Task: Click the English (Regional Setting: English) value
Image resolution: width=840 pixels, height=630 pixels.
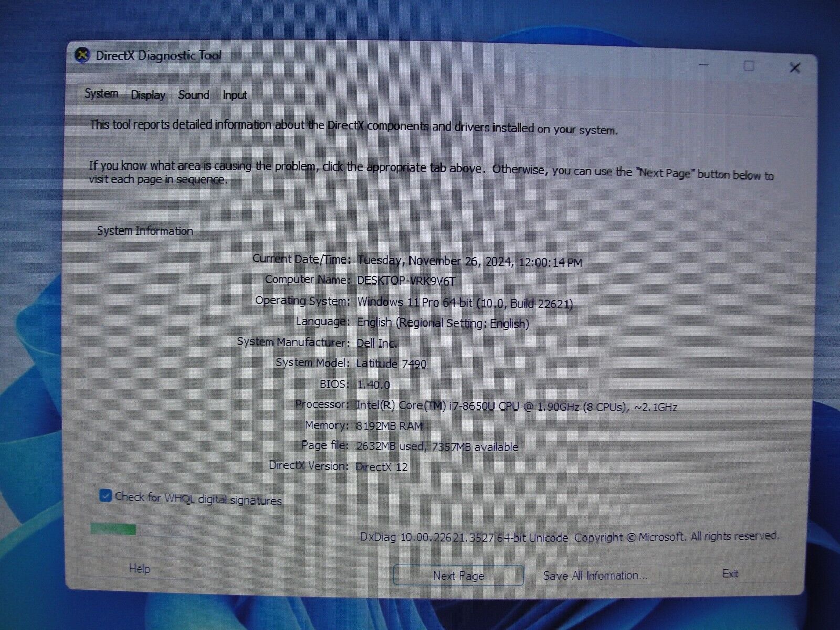Action: [443, 323]
